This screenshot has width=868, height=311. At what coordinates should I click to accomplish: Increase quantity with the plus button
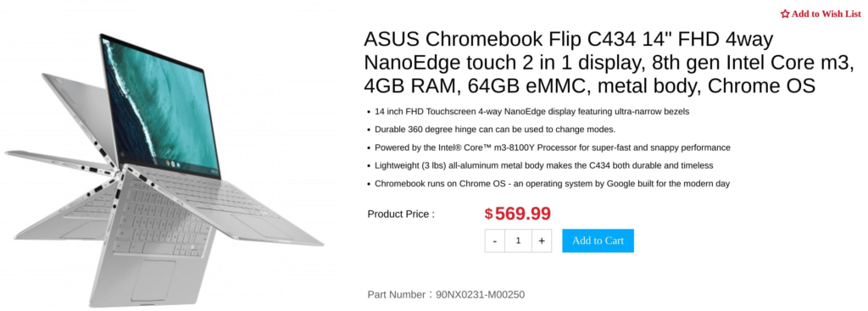click(542, 241)
